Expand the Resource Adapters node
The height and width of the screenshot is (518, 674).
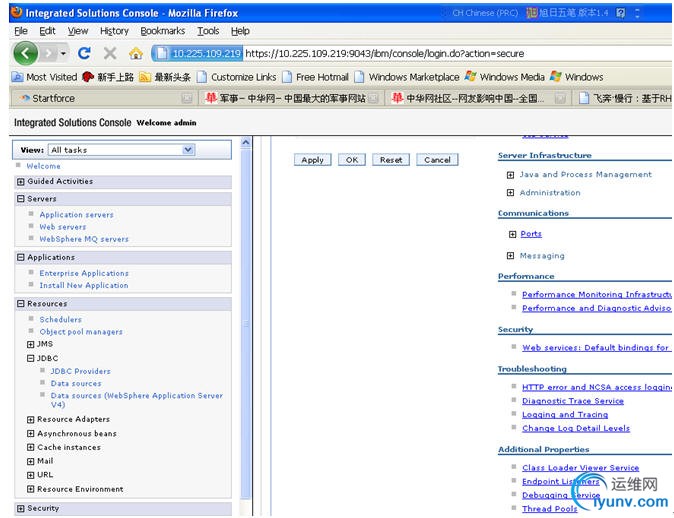coord(31,420)
